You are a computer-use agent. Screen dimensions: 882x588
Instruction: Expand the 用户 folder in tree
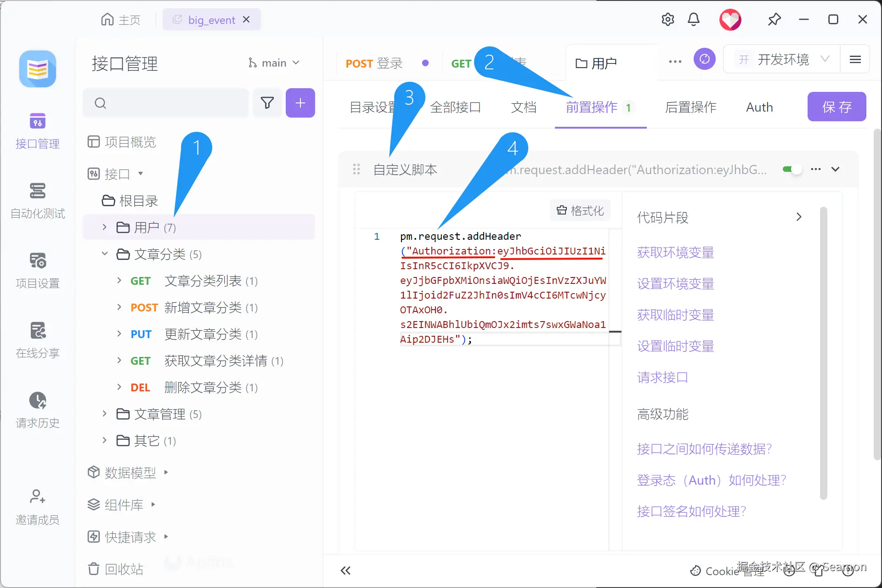pyautogui.click(x=105, y=227)
